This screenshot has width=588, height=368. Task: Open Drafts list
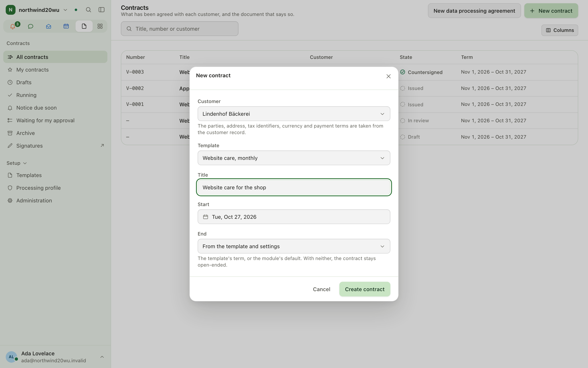55,82
